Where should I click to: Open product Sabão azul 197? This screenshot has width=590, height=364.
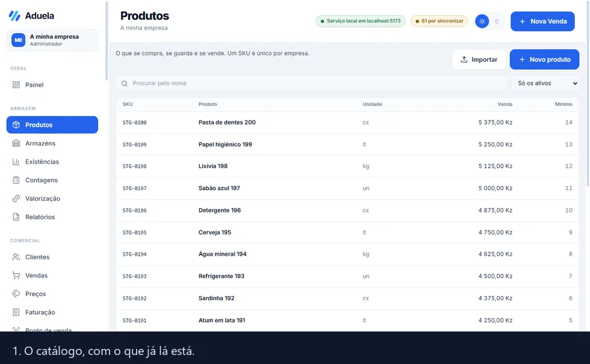coord(219,188)
